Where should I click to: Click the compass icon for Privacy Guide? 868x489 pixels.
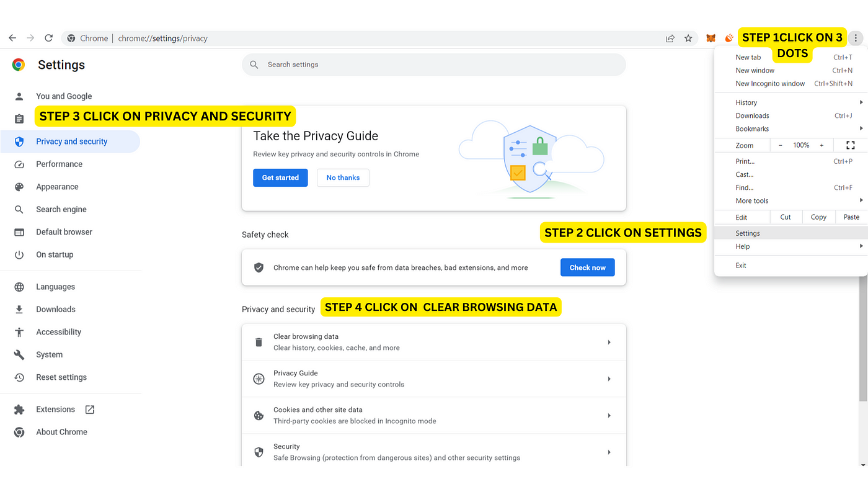[259, 379]
